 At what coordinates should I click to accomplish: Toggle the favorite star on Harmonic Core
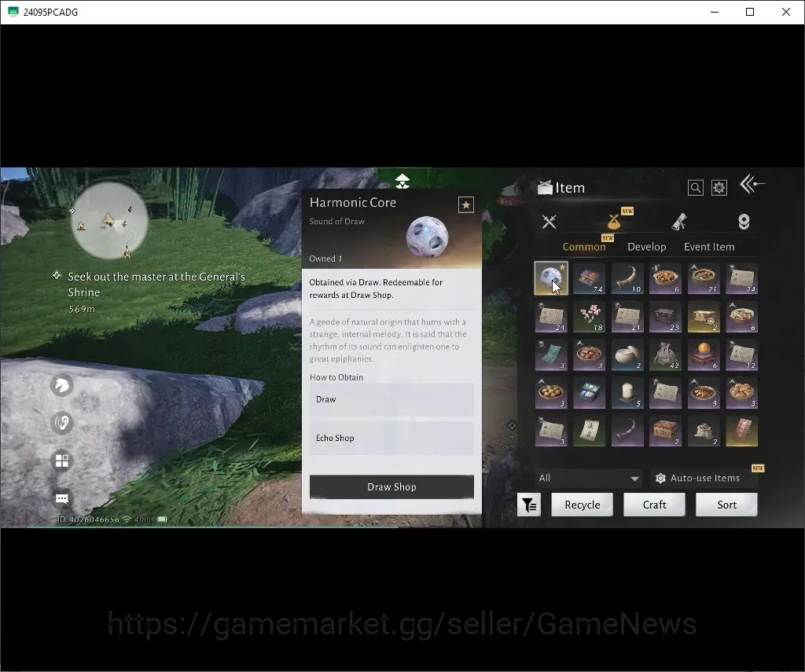pyautogui.click(x=466, y=205)
